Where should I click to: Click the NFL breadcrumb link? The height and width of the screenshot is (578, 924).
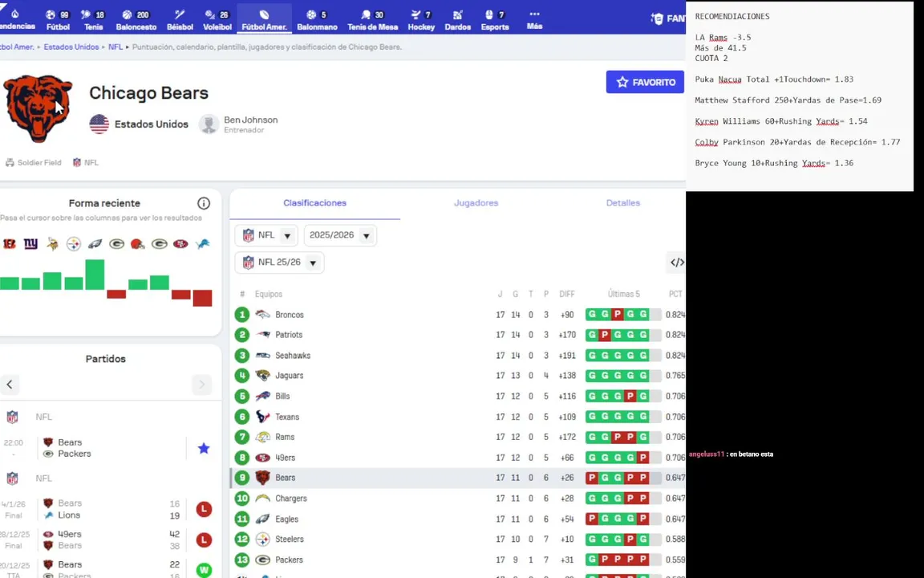[x=115, y=47]
